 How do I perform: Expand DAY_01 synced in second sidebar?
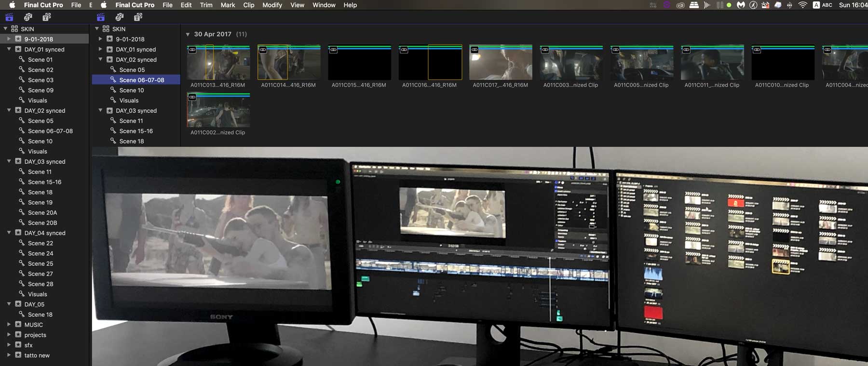click(100, 49)
